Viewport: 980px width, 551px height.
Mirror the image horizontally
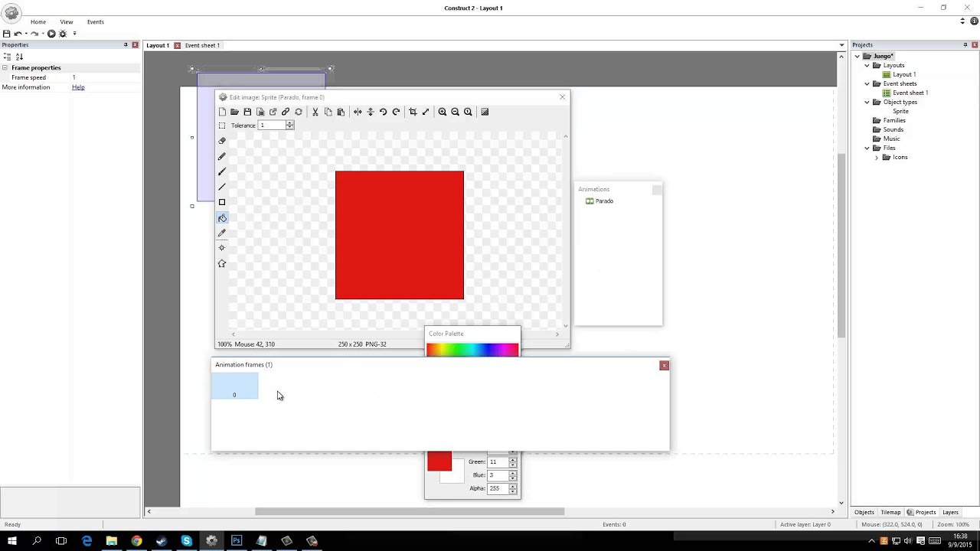358,112
